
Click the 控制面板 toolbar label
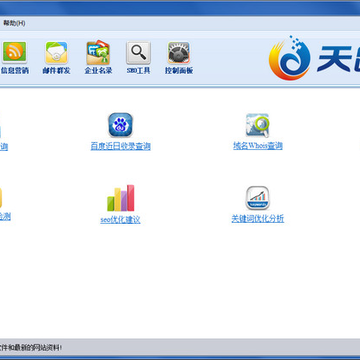[x=179, y=71]
